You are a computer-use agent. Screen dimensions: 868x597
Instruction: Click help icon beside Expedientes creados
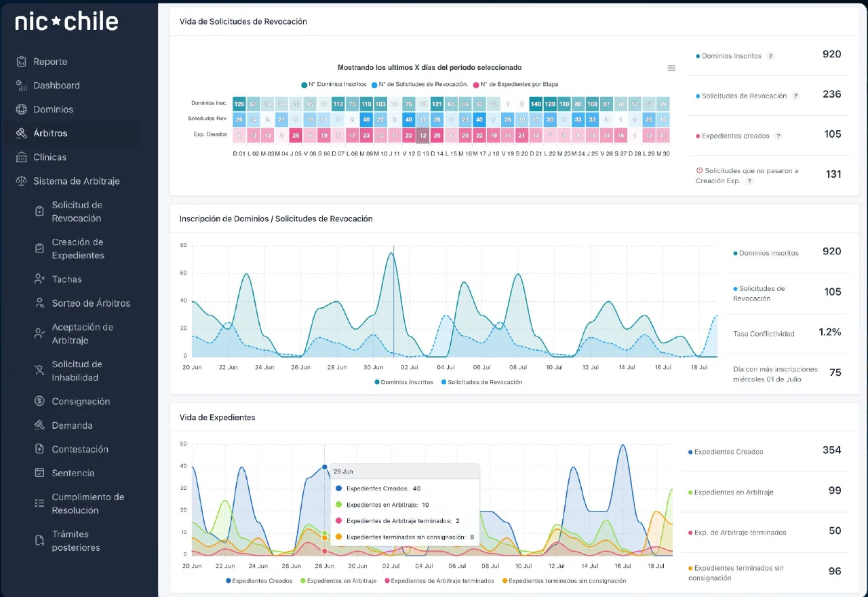(x=778, y=136)
